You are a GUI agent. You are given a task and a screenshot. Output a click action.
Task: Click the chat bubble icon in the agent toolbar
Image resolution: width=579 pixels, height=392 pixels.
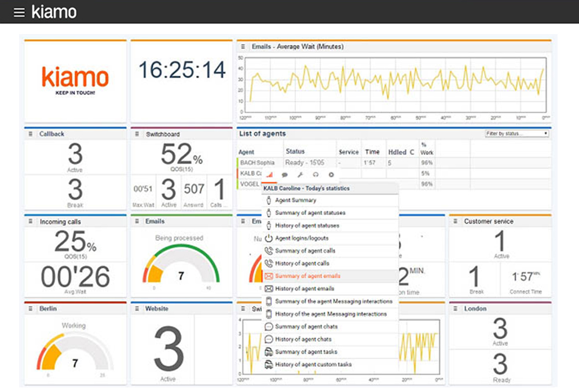[x=285, y=175]
